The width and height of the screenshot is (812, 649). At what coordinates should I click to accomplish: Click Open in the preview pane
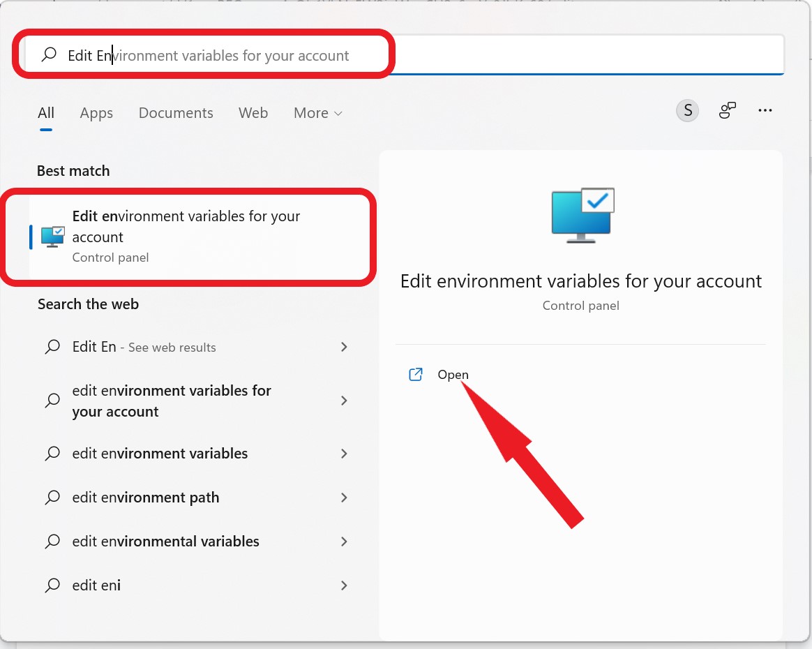[453, 375]
